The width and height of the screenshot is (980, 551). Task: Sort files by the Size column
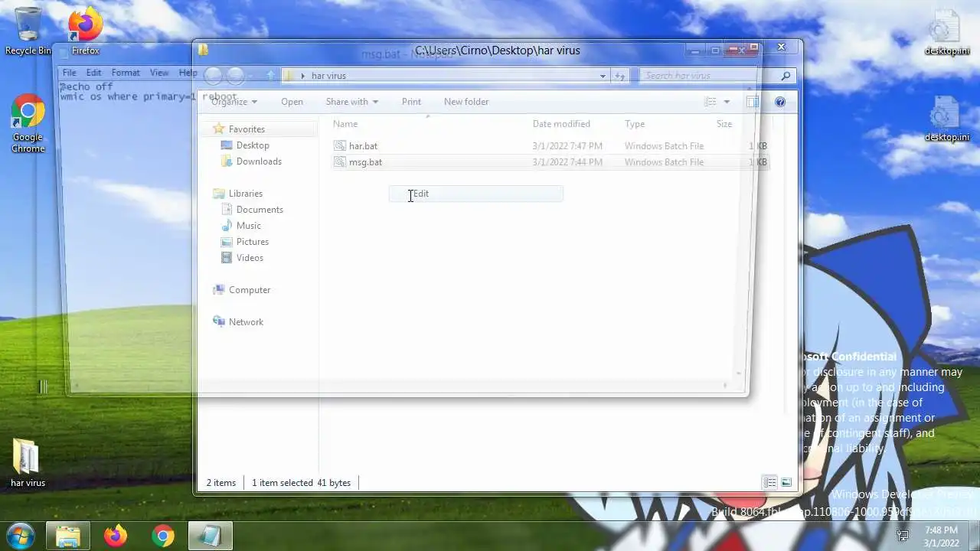tap(724, 124)
